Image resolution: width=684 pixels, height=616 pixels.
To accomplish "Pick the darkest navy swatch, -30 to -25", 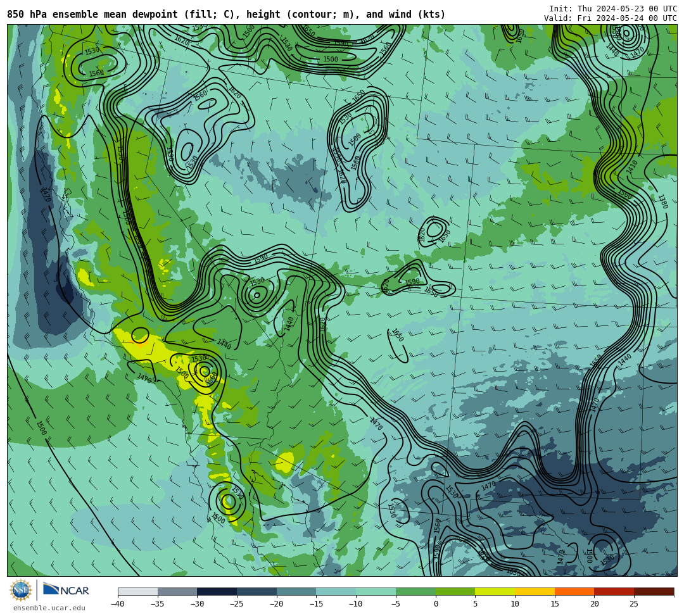I will [217, 591].
